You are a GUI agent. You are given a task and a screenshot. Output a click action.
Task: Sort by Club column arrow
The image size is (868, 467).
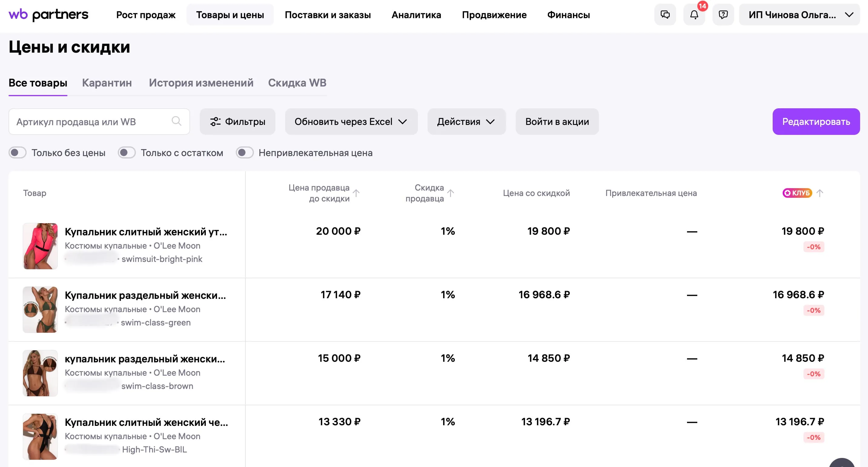(x=820, y=193)
